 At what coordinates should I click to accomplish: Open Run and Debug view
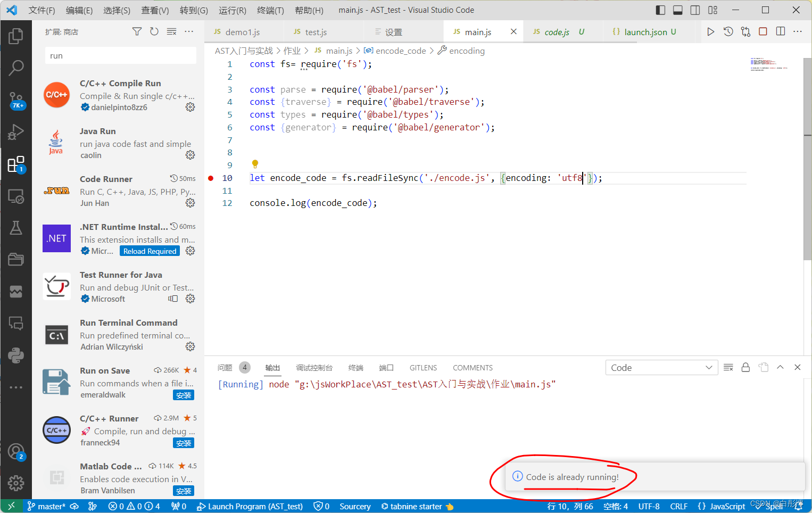click(16, 131)
